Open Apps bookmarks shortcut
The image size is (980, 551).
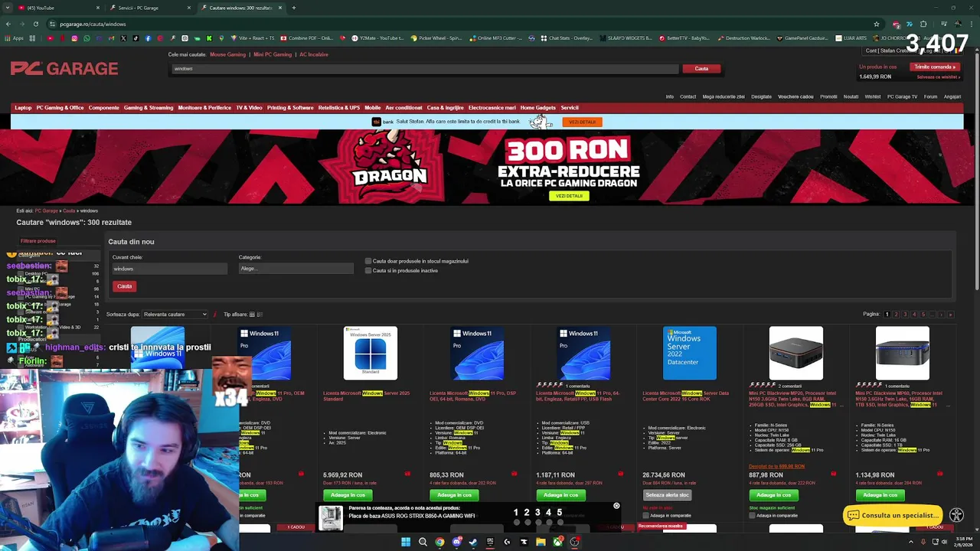tap(15, 38)
